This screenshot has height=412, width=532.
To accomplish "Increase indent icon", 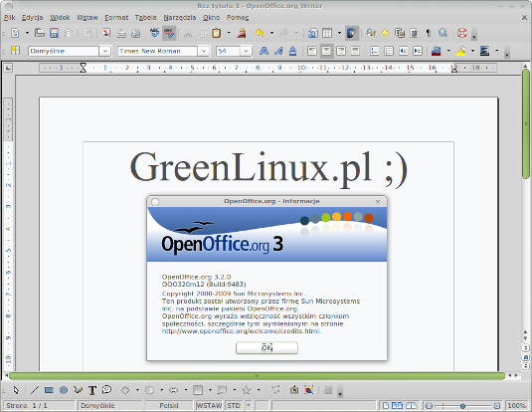I will [x=418, y=51].
